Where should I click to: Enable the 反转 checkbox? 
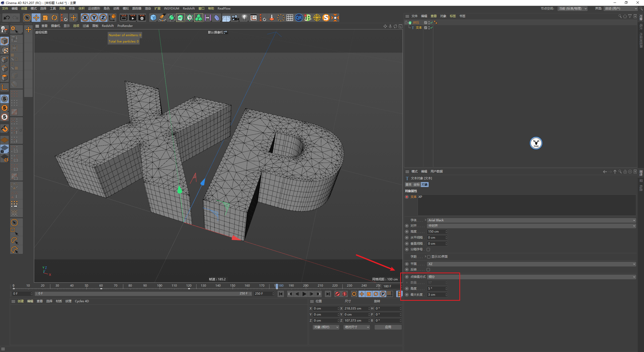428,270
